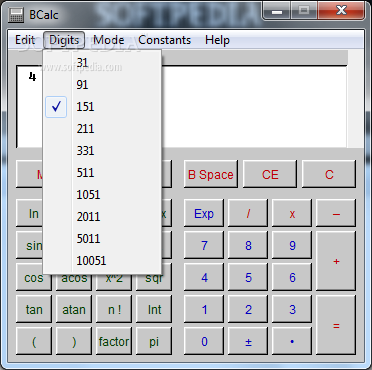Pick 211 digits precision
Viewport: 372px width, 370px height.
click(102, 129)
